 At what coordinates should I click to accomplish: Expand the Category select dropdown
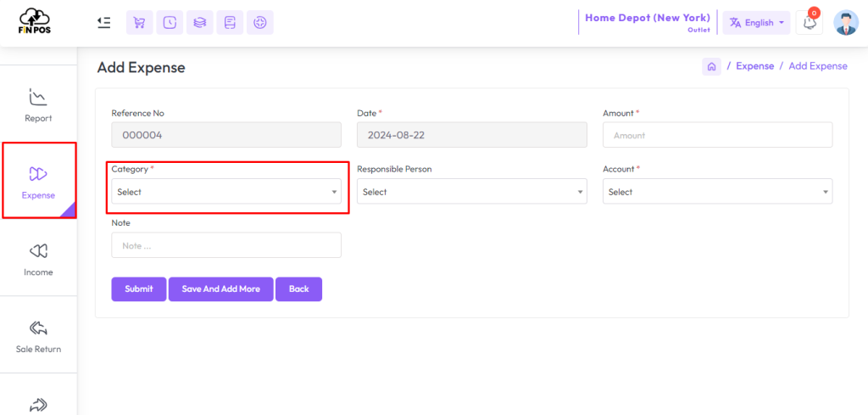pyautogui.click(x=226, y=192)
